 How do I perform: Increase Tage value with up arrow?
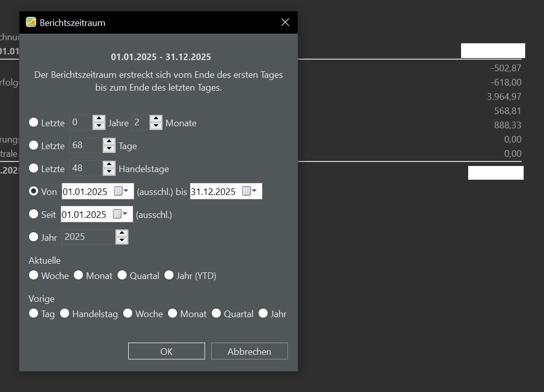[x=109, y=142]
